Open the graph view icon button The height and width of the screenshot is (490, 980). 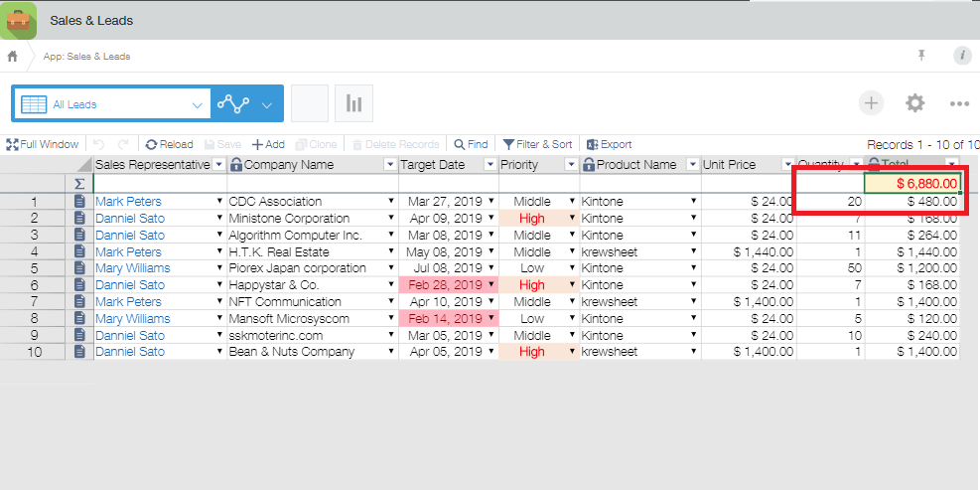pos(234,104)
